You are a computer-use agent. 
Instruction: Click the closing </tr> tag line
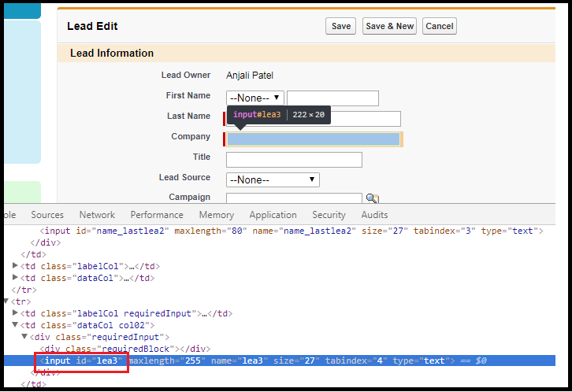click(24, 290)
